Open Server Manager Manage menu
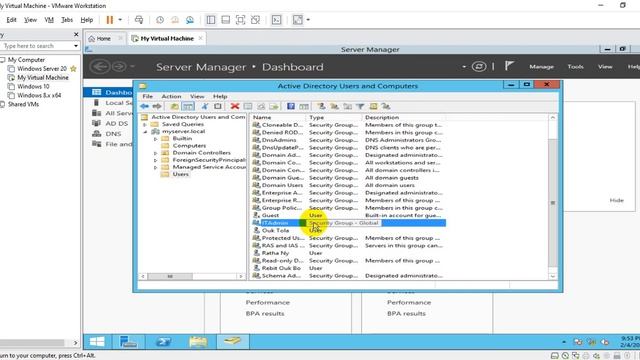The image size is (640, 360). 541,67
